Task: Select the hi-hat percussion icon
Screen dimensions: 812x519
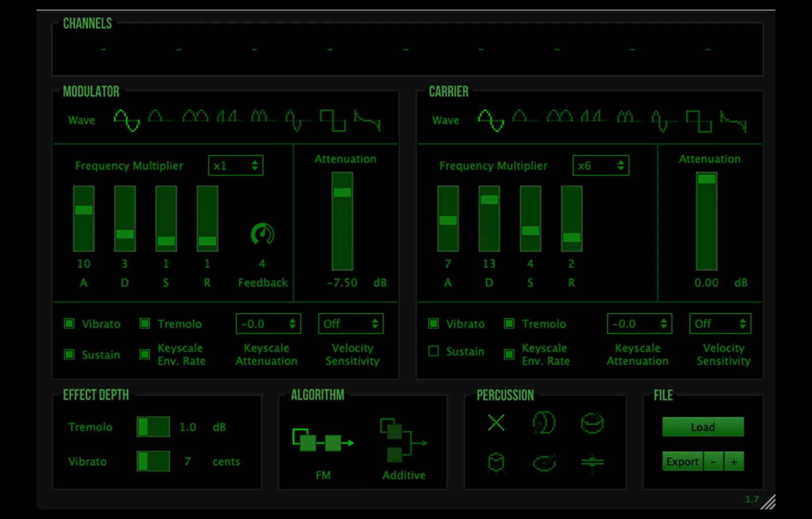Action: coord(592,463)
